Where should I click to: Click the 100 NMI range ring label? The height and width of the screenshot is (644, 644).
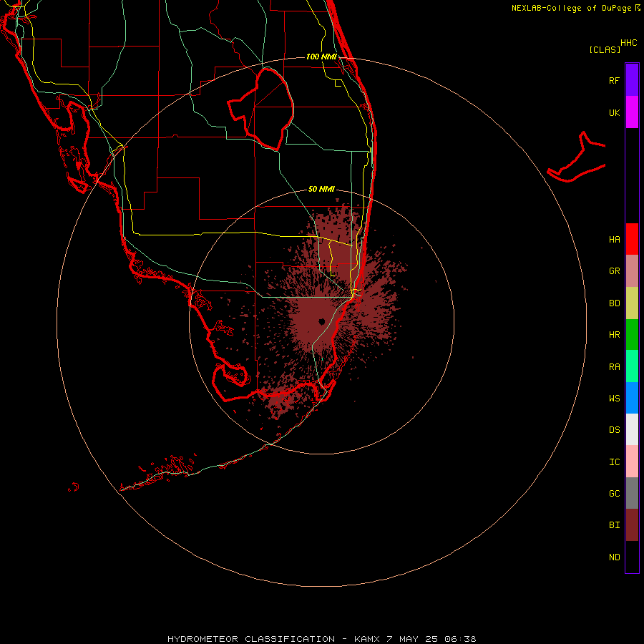[x=321, y=57]
